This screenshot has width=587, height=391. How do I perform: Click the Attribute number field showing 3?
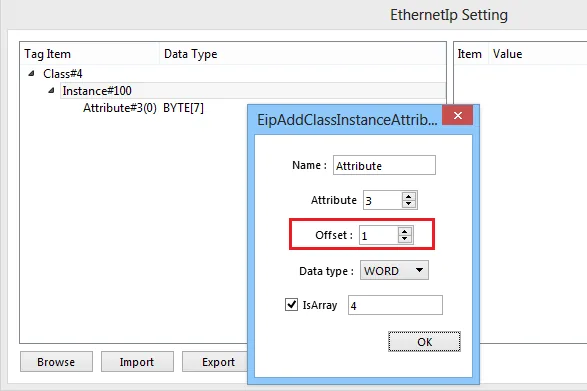(x=382, y=200)
